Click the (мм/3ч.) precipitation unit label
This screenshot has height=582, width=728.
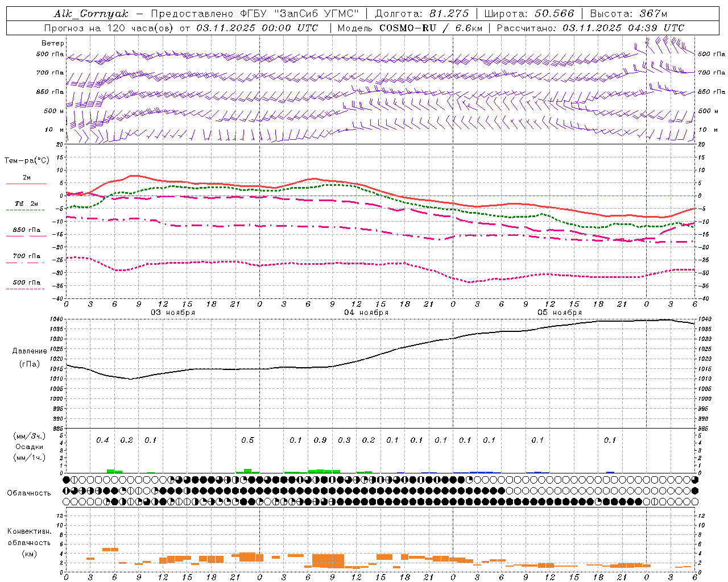(x=30, y=436)
